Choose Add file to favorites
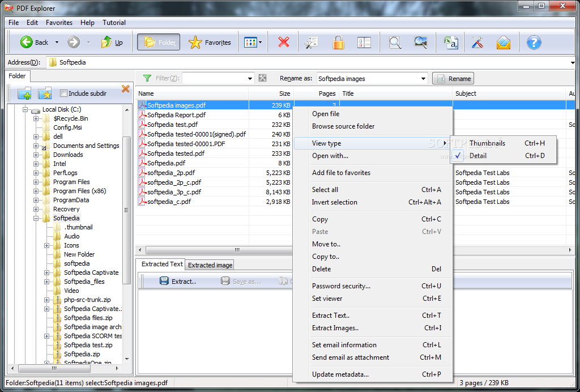Screen dimensions: 580x392 (x=373, y=173)
